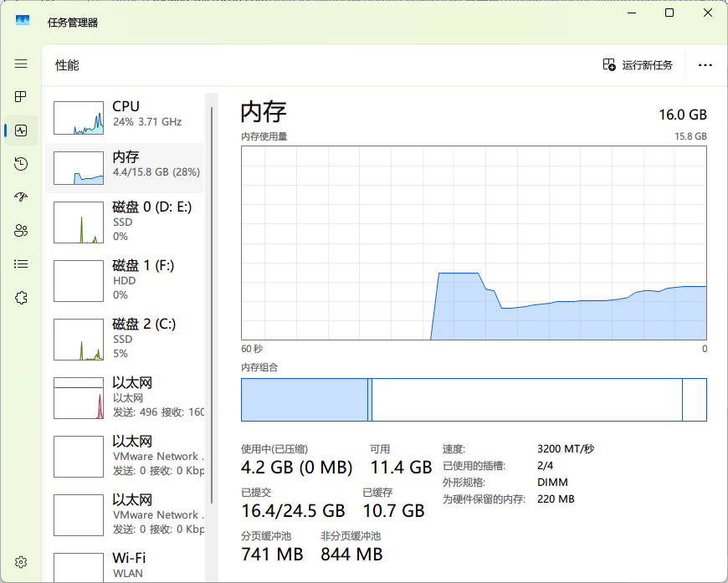
Task: Click the memory usage graph area
Action: click(474, 243)
